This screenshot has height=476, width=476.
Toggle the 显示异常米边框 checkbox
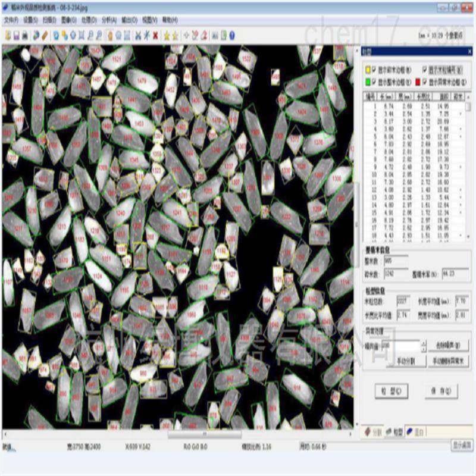click(425, 82)
